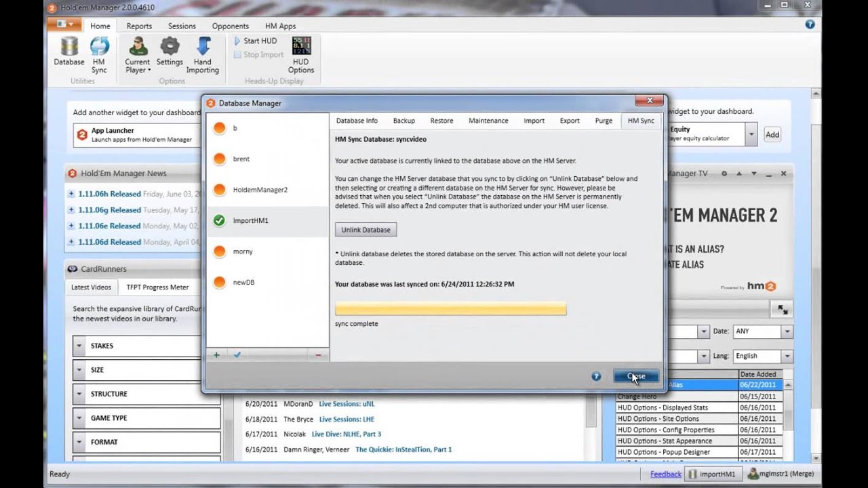Click the orange application menu button
This screenshot has height=488, width=868.
[64, 25]
